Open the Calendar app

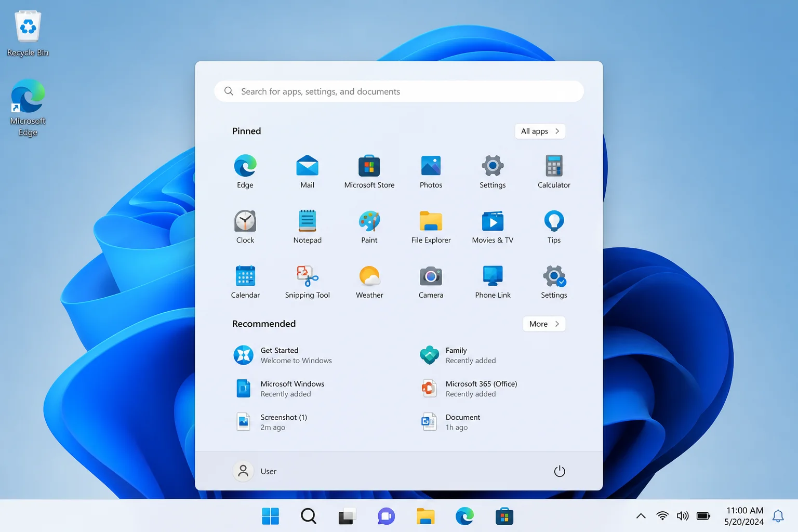pyautogui.click(x=245, y=282)
